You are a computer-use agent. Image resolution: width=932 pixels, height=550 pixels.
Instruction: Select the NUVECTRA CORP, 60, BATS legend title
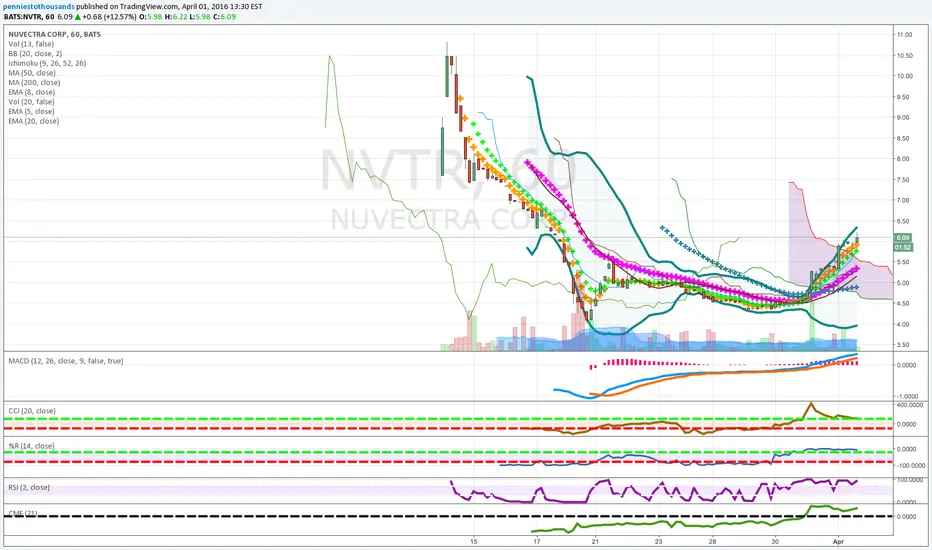(55, 34)
